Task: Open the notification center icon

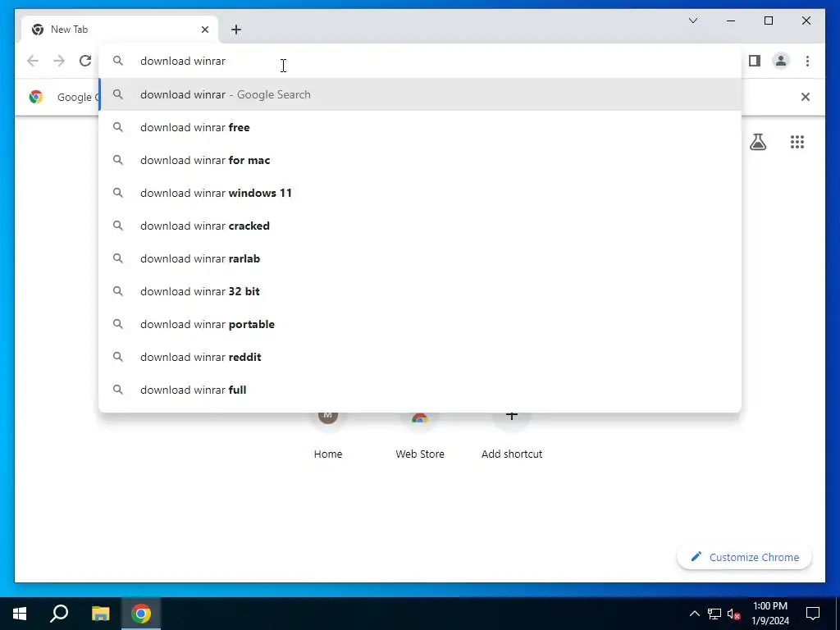Action: pyautogui.click(x=813, y=614)
